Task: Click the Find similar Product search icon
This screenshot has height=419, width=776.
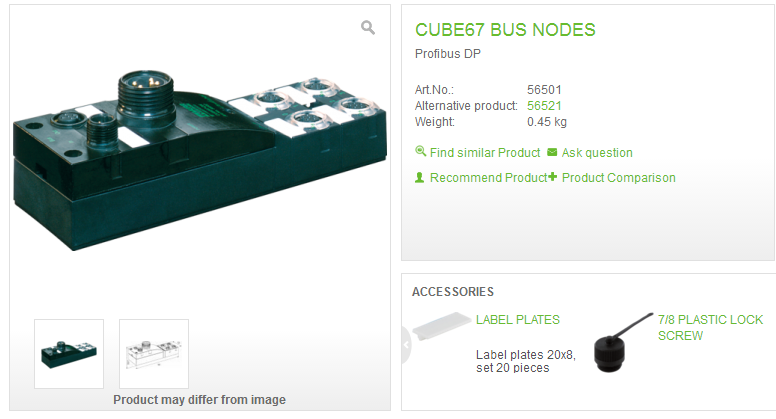Action: [420, 152]
